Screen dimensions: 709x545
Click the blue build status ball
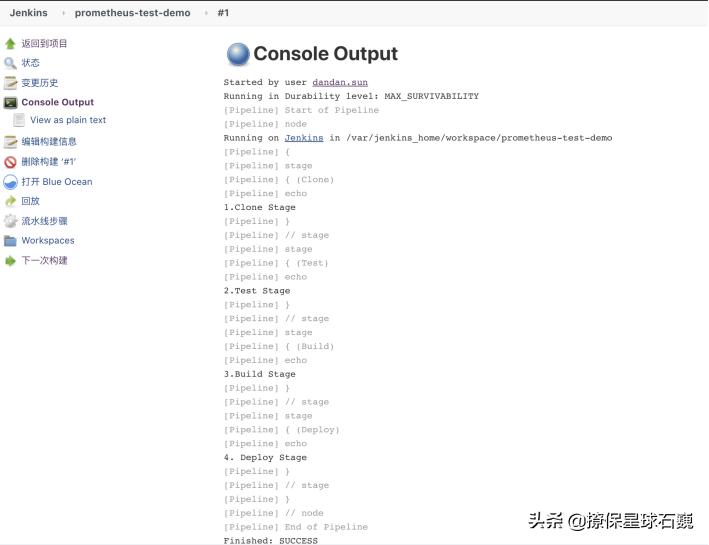point(238,54)
